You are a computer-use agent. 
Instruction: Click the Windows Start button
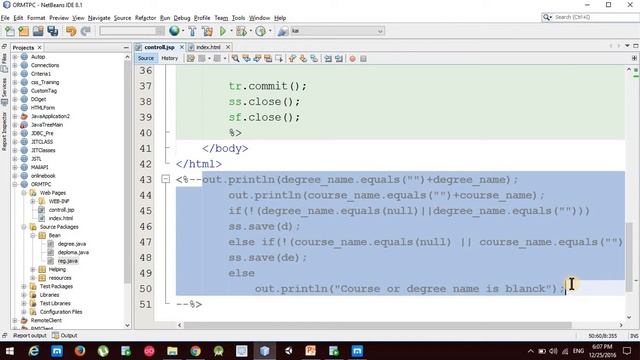pos(10,351)
